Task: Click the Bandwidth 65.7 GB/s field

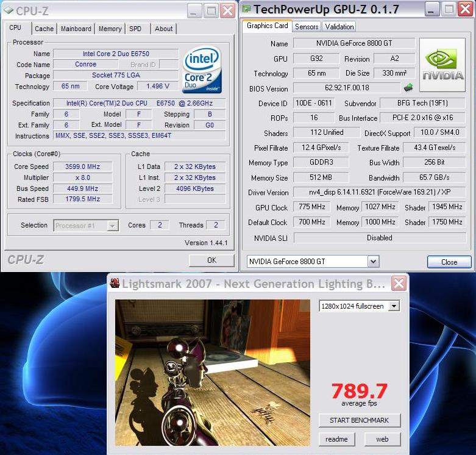Action: pyautogui.click(x=434, y=177)
